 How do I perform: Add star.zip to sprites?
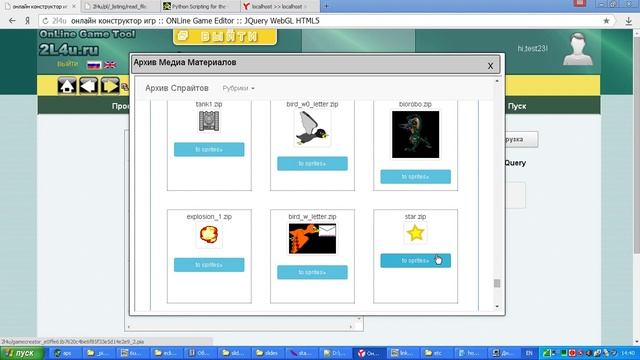click(x=416, y=260)
